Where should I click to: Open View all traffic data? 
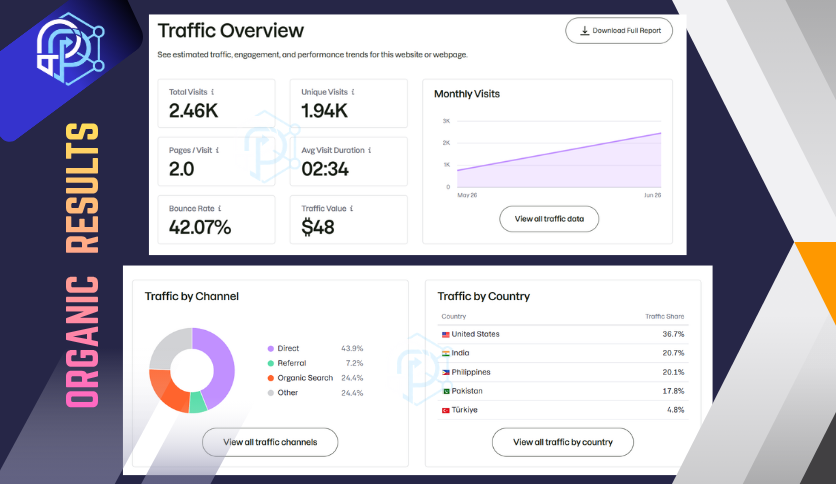(x=549, y=219)
